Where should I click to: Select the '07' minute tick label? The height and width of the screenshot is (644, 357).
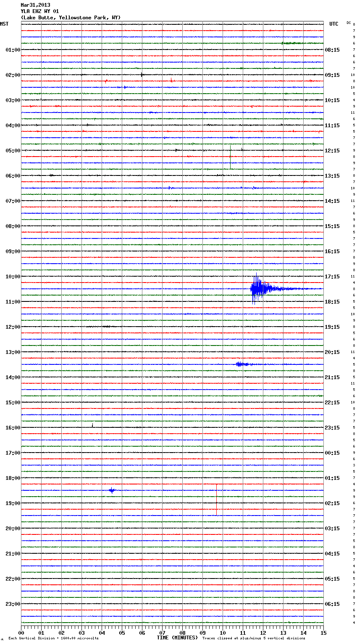pos(162,633)
